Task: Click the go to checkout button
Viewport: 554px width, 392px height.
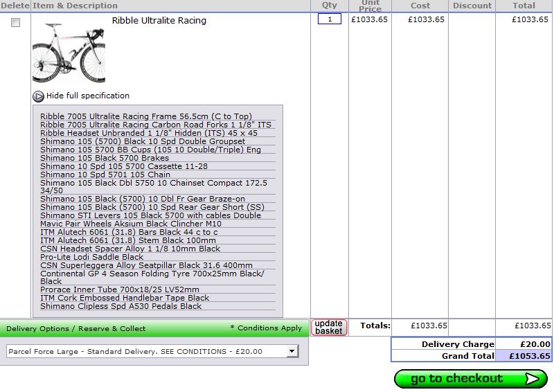Action: coord(471,379)
